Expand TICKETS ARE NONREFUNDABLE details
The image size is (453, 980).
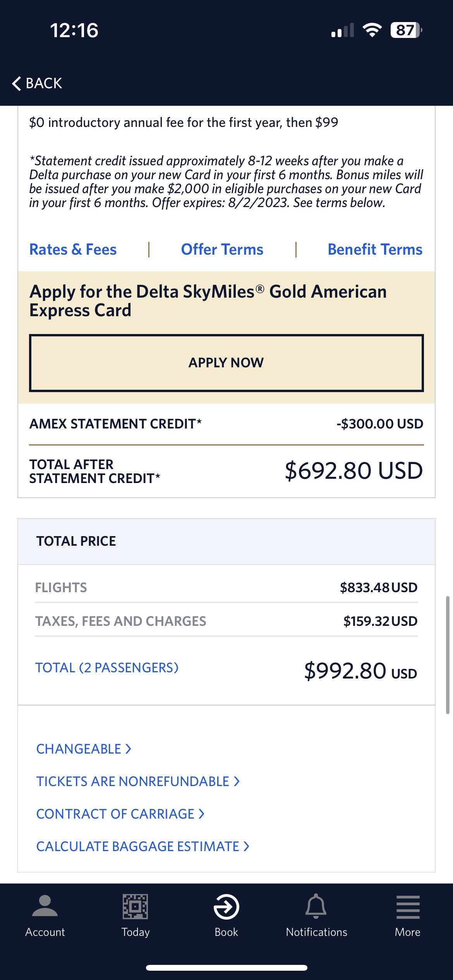(x=138, y=781)
